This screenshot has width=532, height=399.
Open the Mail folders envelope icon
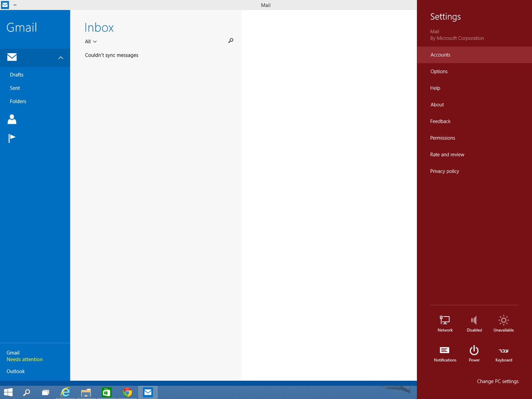tap(12, 57)
